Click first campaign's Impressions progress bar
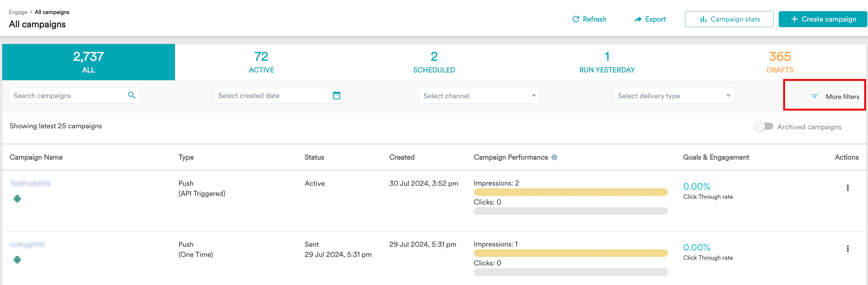Viewport: 868px width, 285px height. pyautogui.click(x=570, y=192)
